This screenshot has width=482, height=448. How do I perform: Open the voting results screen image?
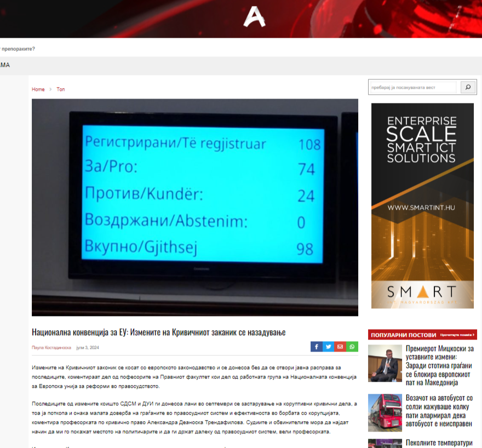194,207
